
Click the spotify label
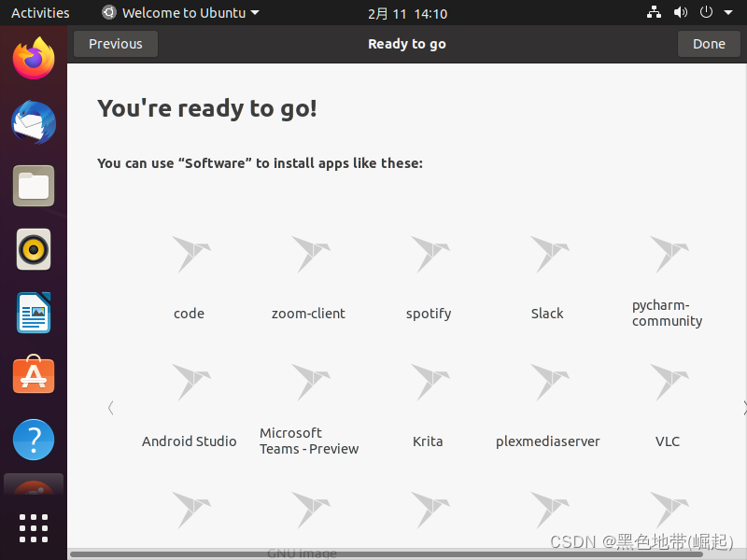[x=429, y=314]
